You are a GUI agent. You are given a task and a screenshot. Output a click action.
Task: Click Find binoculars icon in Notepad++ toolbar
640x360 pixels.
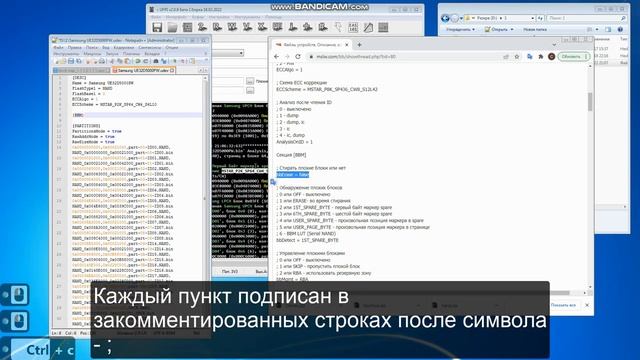156,61
